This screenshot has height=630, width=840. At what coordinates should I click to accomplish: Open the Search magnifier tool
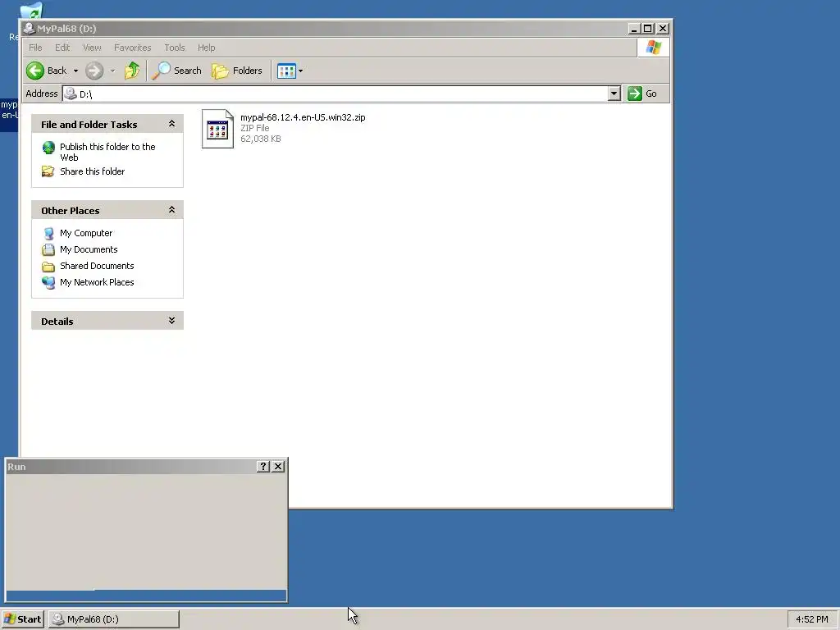click(177, 71)
